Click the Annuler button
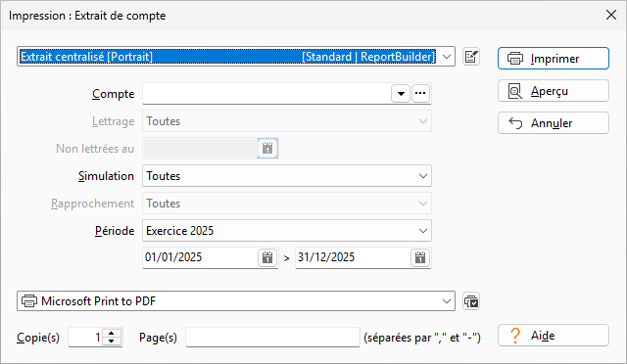This screenshot has height=364, width=627. [554, 123]
